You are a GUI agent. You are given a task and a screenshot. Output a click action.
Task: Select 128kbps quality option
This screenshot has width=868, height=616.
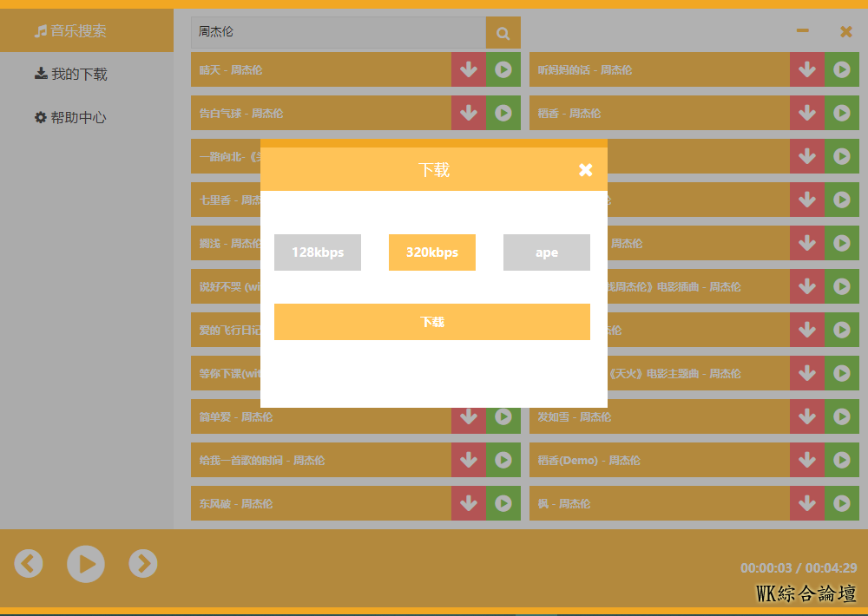click(x=318, y=252)
